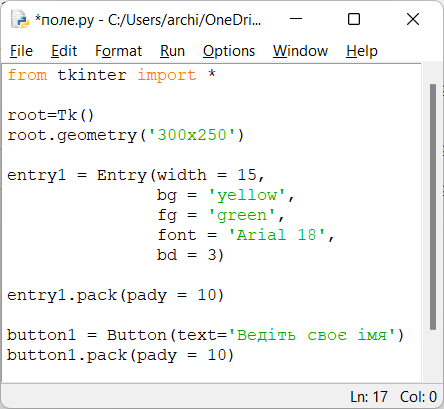This screenshot has width=444, height=409.
Task: Click on 'button1.pack(pady = 10)' line
Action: click(120, 355)
